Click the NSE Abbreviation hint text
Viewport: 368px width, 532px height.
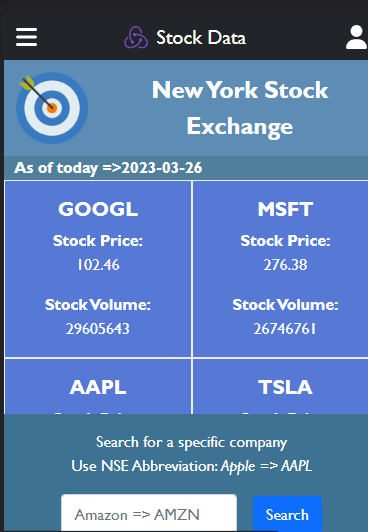point(191,466)
